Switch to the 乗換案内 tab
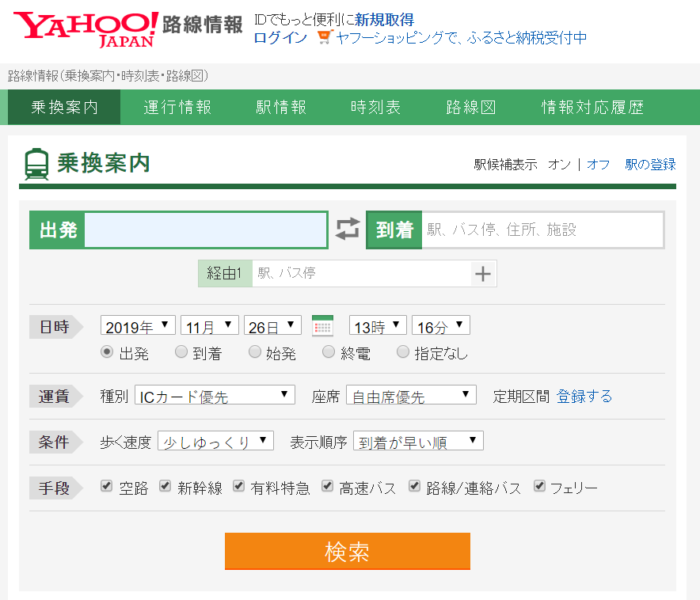Image resolution: width=700 pixels, height=600 pixels. [x=64, y=107]
